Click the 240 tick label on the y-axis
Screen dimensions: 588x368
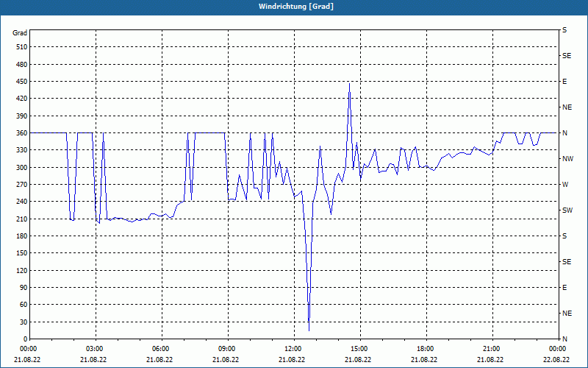tap(22, 202)
